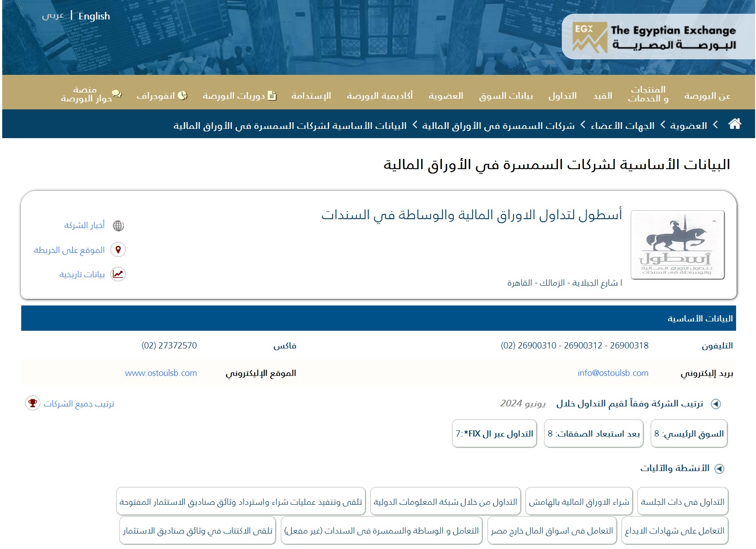Click التعامل على شهادات الايداع tag
This screenshot has height=549, width=756.
point(675,530)
